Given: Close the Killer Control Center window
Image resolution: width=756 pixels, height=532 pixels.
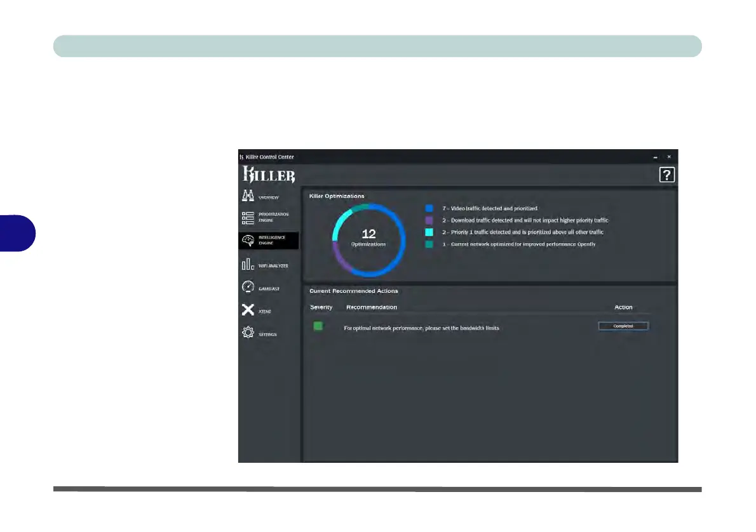Looking at the screenshot, I should [669, 157].
